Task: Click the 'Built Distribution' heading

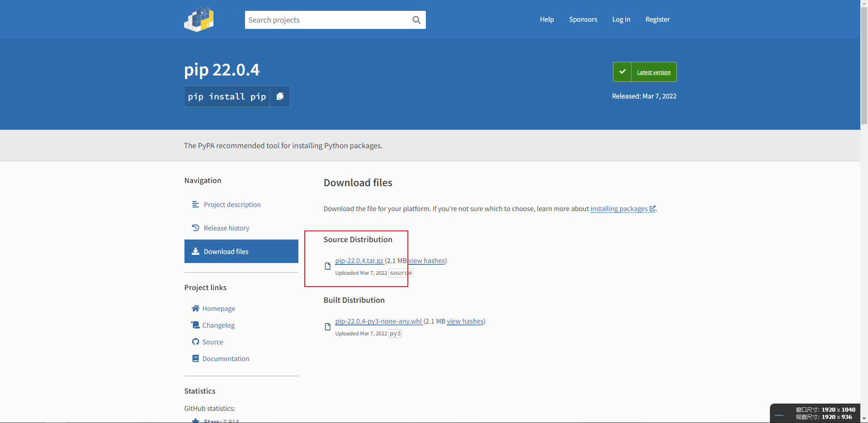Action: 354,300
